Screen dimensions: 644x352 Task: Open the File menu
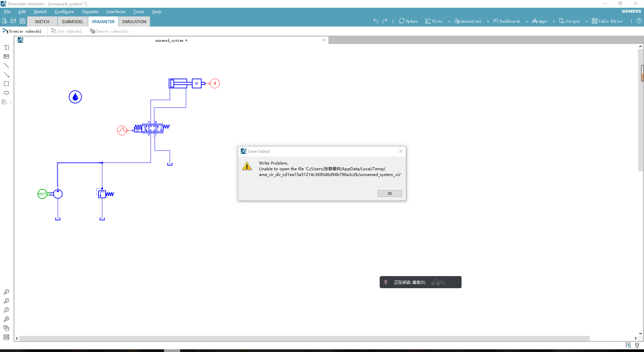[x=7, y=12]
